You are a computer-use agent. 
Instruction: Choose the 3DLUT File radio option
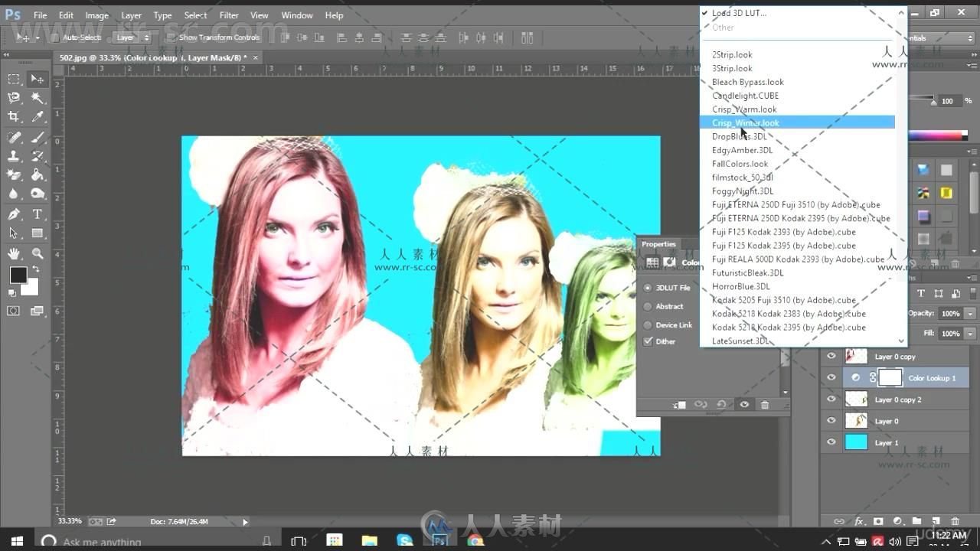648,288
